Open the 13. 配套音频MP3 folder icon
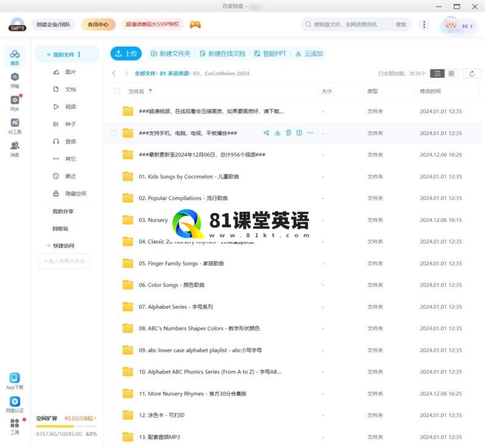The image size is (485, 448). point(128,437)
